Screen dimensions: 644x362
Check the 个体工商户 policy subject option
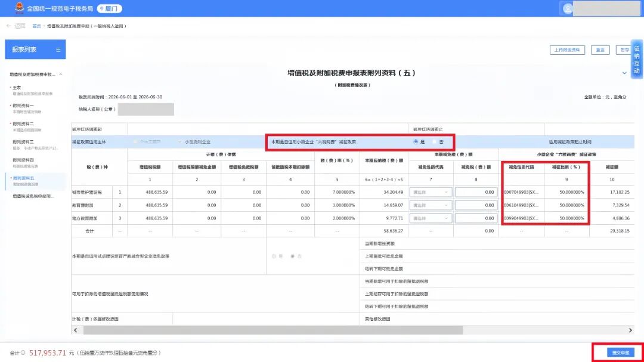[x=135, y=142]
